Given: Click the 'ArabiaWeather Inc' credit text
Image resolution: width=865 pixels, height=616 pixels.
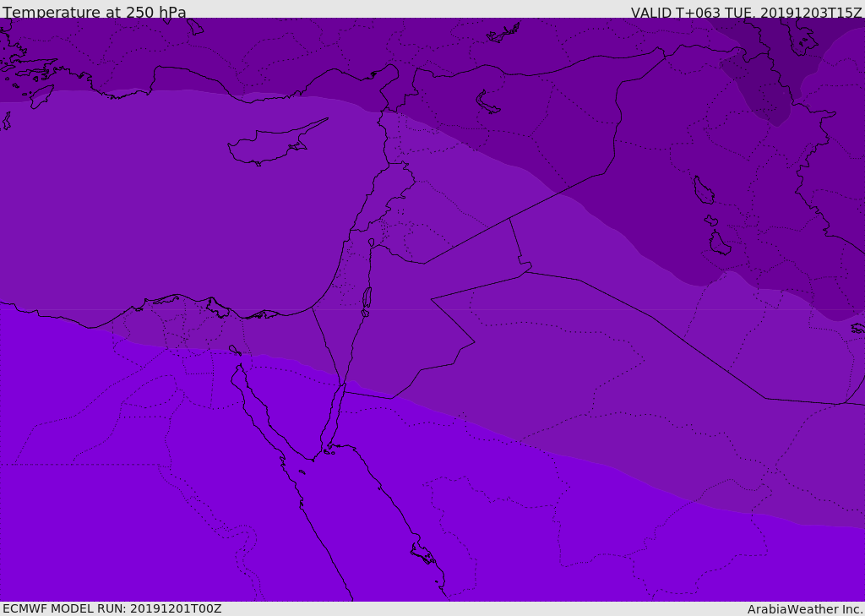Looking at the screenshot, I should click(805, 609).
